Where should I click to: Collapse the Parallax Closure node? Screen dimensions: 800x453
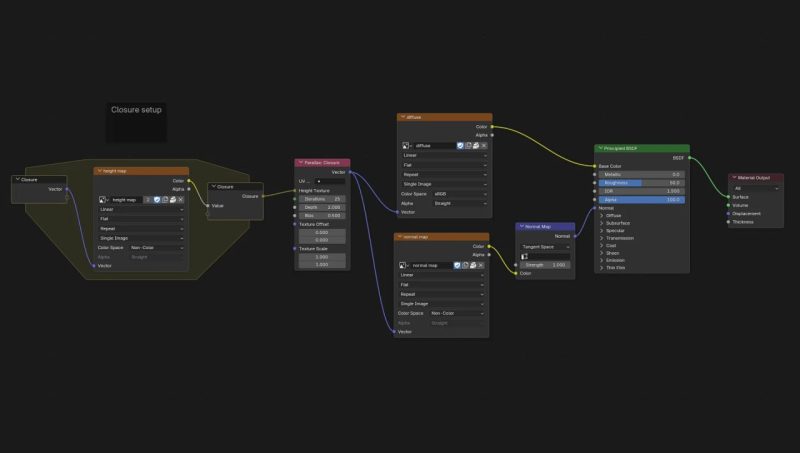click(x=299, y=162)
